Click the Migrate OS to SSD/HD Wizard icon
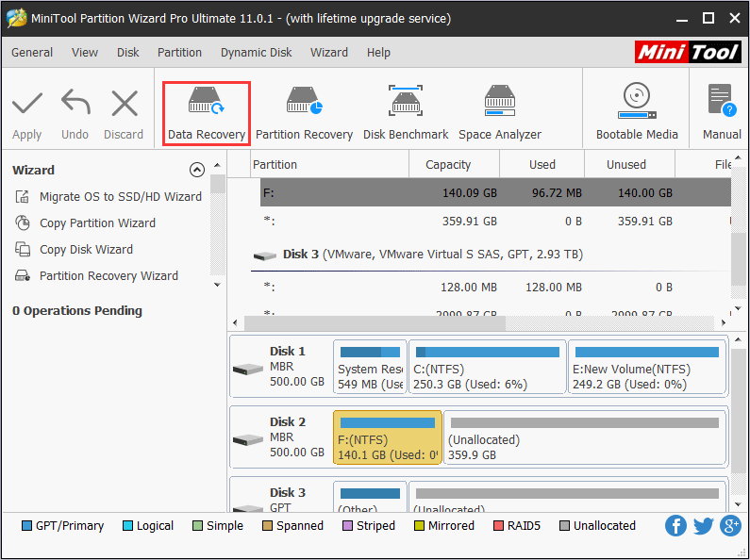The height and width of the screenshot is (560, 750). tap(23, 196)
